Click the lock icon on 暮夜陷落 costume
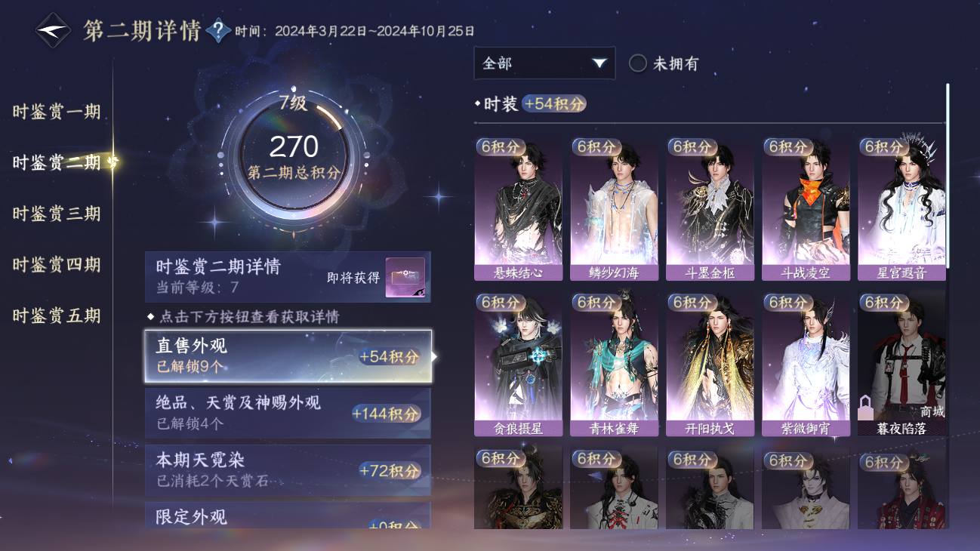Viewport: 980px width, 551px height. pos(866,408)
